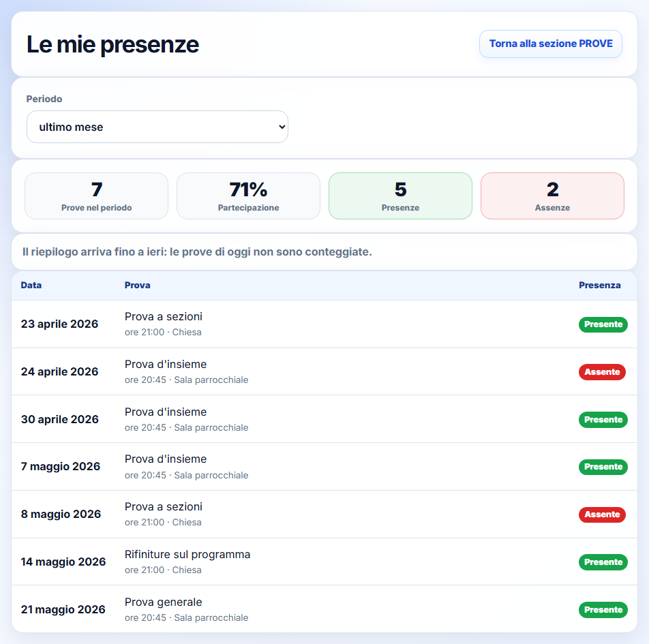Screen dimensions: 649x644
Task: Click the Data column header
Action: coord(31,285)
